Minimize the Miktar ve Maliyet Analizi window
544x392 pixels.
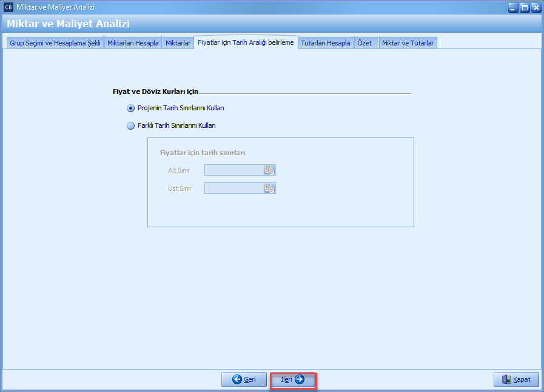click(x=513, y=7)
